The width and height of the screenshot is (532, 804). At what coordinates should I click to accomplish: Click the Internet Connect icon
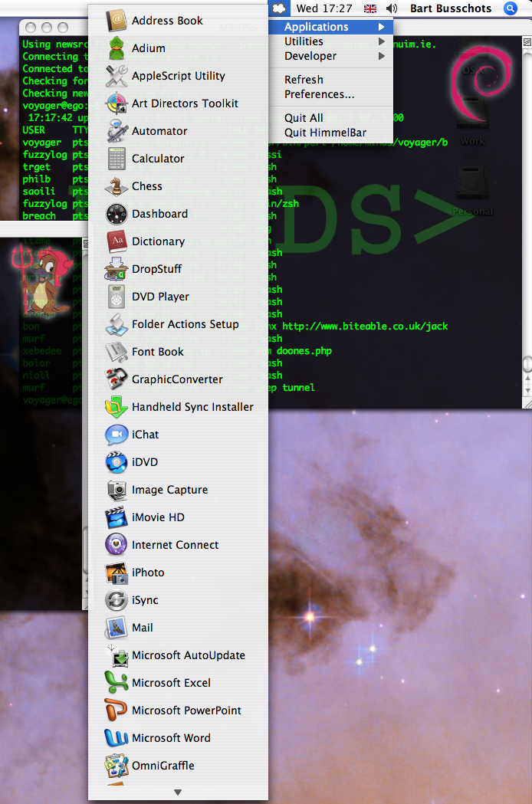pyautogui.click(x=117, y=545)
